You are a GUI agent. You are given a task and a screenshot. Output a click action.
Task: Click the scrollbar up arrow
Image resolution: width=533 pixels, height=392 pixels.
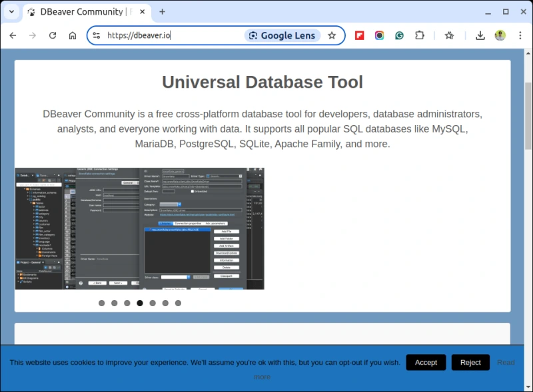pyautogui.click(x=528, y=53)
